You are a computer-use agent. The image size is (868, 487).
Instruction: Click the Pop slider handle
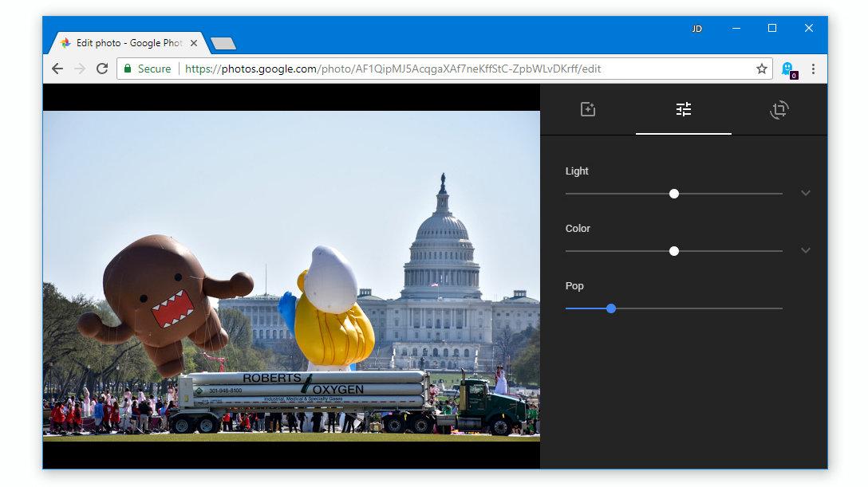click(611, 308)
